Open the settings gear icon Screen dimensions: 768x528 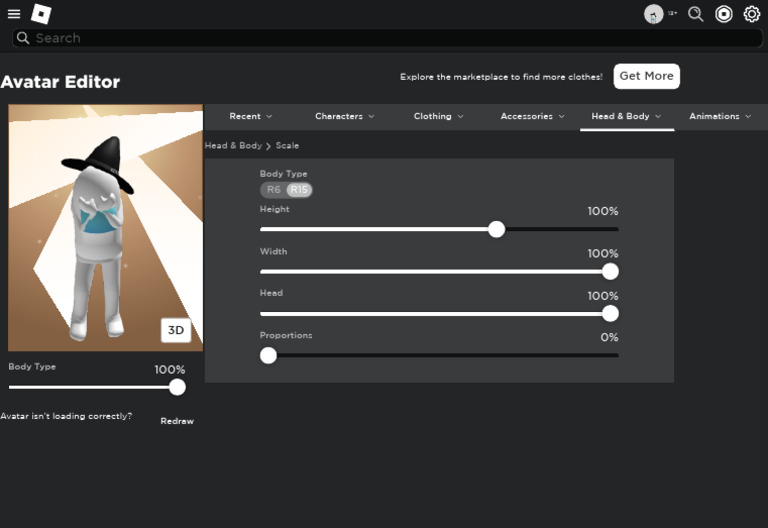(x=752, y=14)
